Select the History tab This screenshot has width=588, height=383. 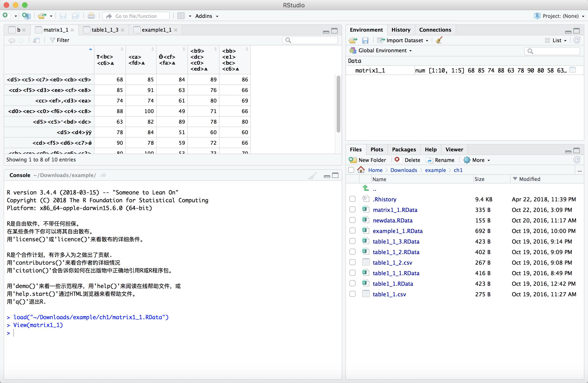[400, 30]
